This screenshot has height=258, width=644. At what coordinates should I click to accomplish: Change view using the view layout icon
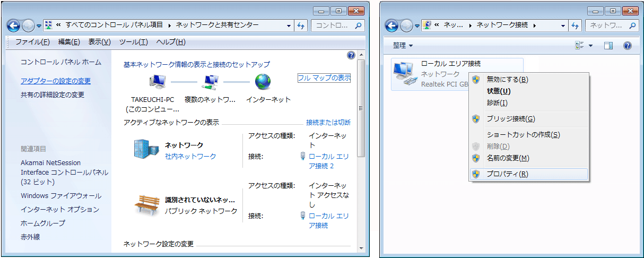579,46
